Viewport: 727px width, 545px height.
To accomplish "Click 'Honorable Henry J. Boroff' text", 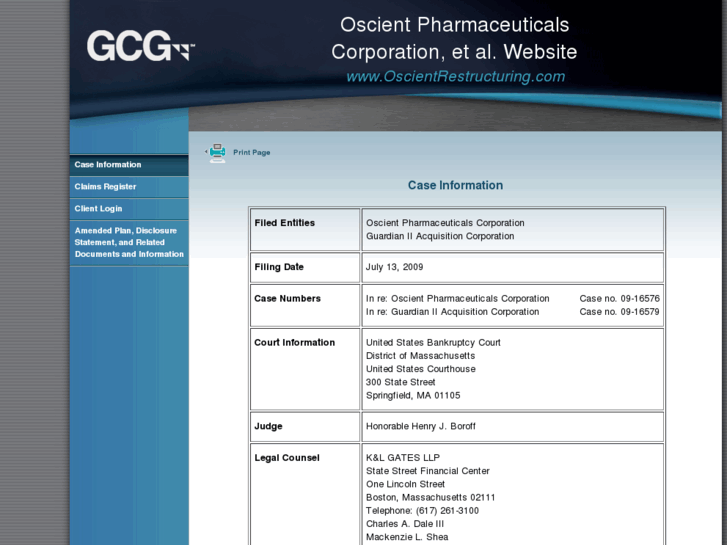I will point(421,426).
